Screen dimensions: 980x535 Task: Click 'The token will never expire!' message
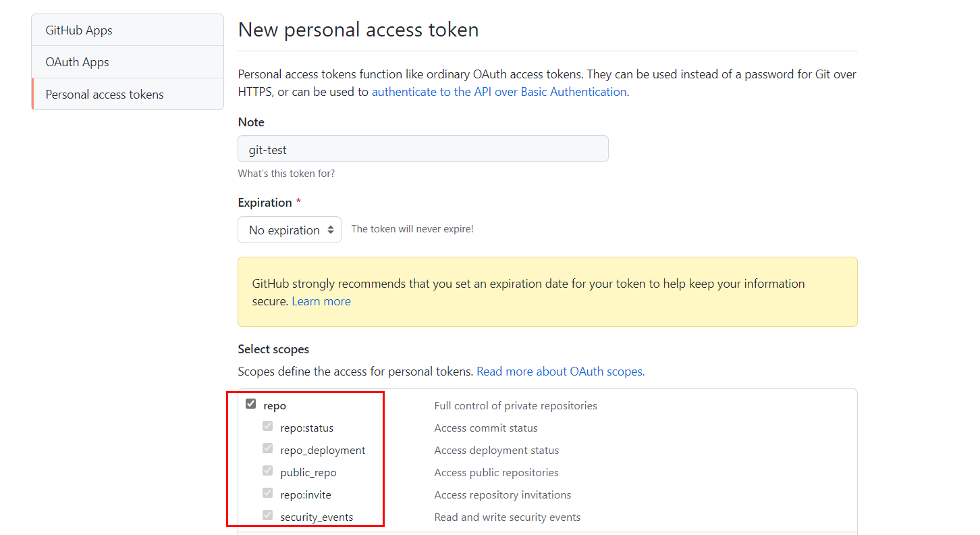[412, 229]
